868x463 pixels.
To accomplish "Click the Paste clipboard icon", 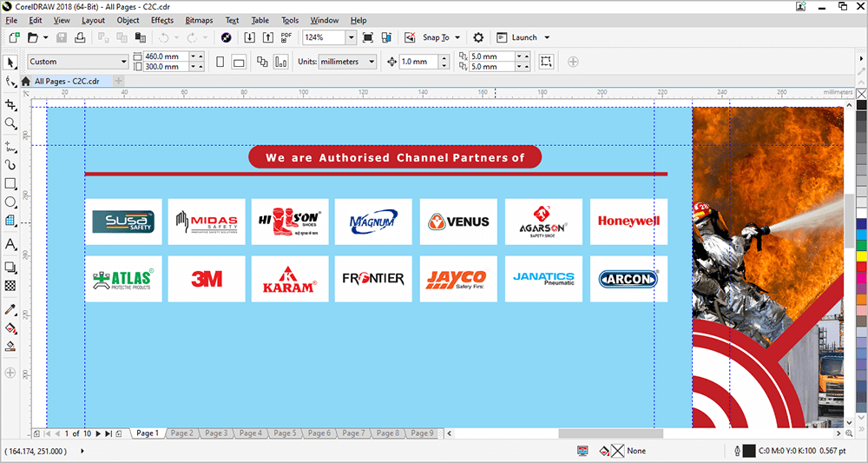I will [x=141, y=37].
